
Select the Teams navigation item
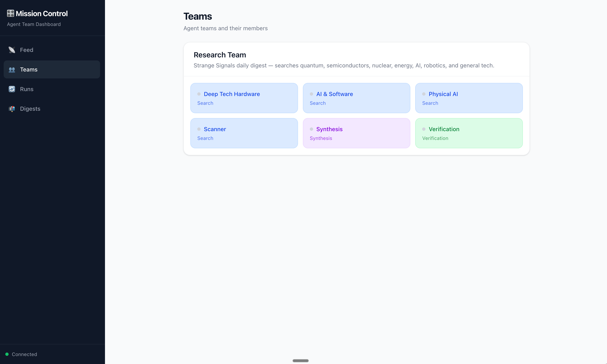point(29,70)
